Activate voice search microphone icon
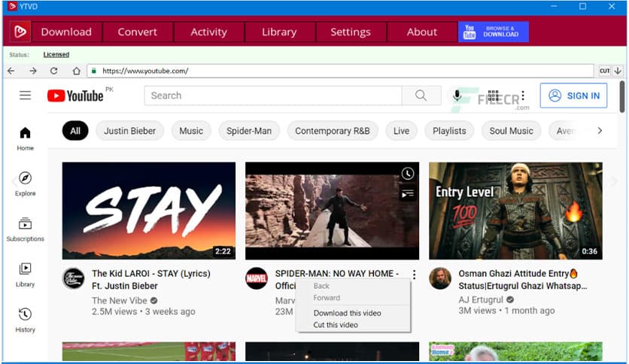 click(x=457, y=96)
